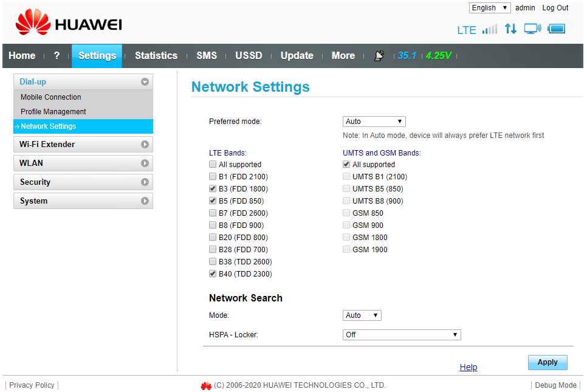Open the Update tab
The height and width of the screenshot is (392, 587).
[297, 55]
